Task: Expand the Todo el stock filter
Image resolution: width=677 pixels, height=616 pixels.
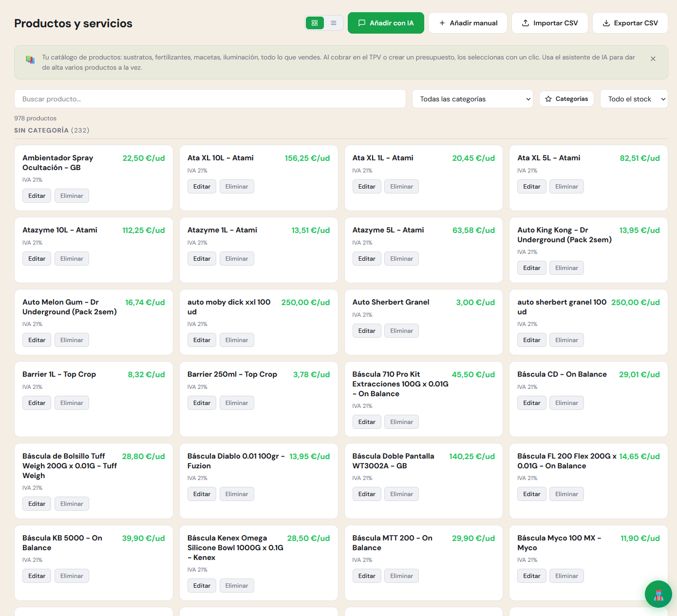Action: point(634,99)
